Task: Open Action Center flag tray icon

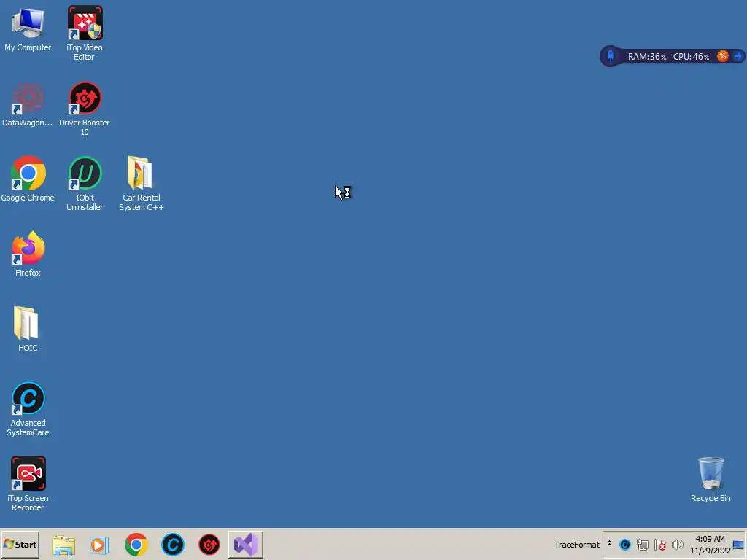Action: pos(659,544)
